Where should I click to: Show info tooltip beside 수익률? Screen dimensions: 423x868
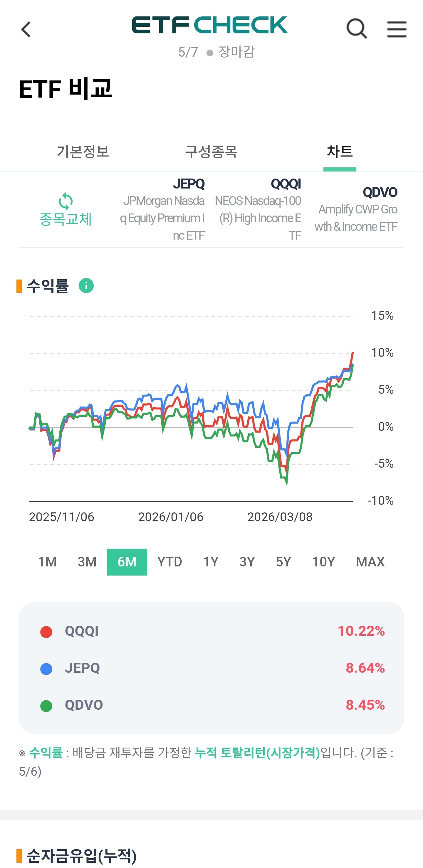click(86, 286)
